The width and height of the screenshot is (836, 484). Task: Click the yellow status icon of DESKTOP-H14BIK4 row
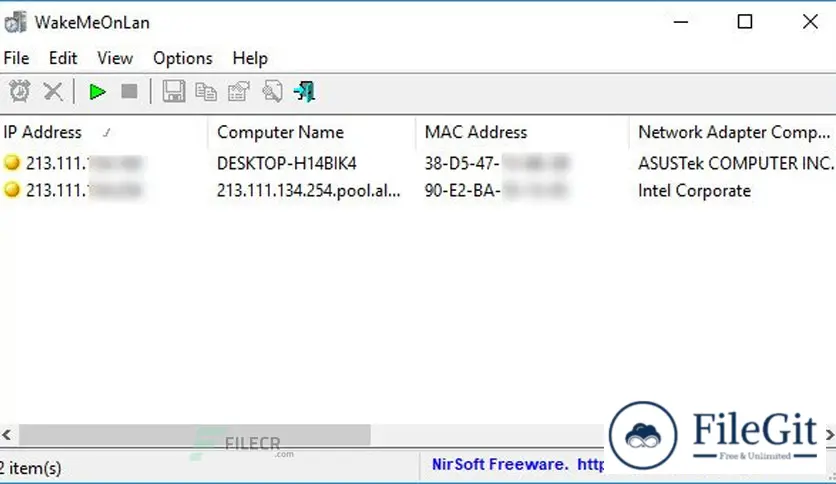point(12,163)
